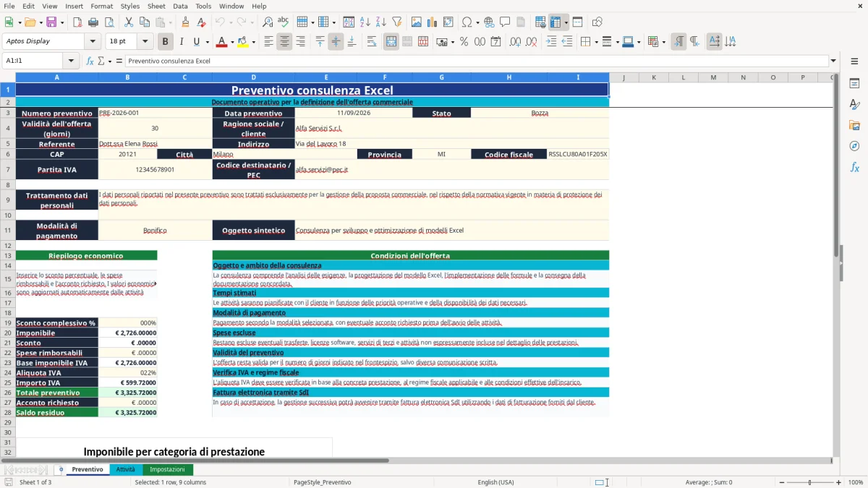Align text left
The height and width of the screenshot is (488, 868).
(x=269, y=42)
